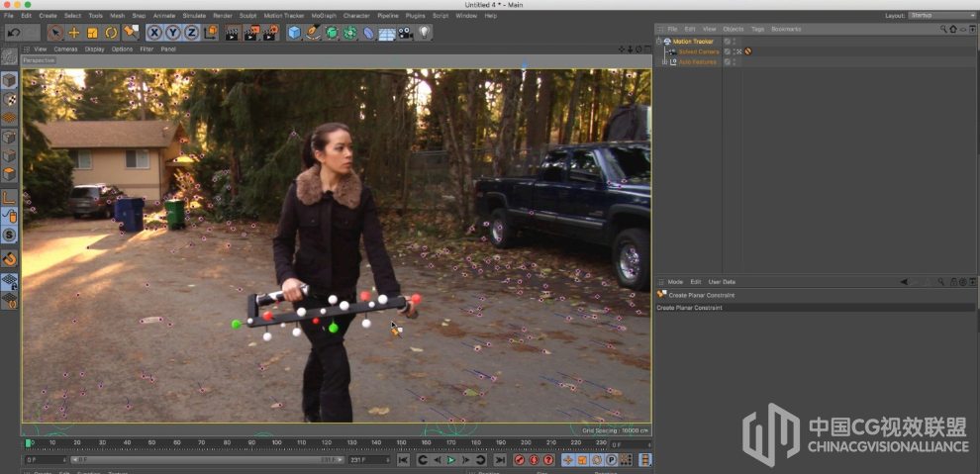Viewport: 980px width, 474px height.
Task: Add a Cube primitive object
Action: tap(294, 33)
